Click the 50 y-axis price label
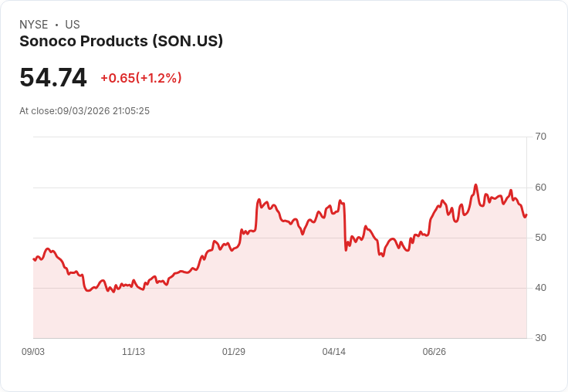The height and width of the screenshot is (392, 568). point(540,238)
